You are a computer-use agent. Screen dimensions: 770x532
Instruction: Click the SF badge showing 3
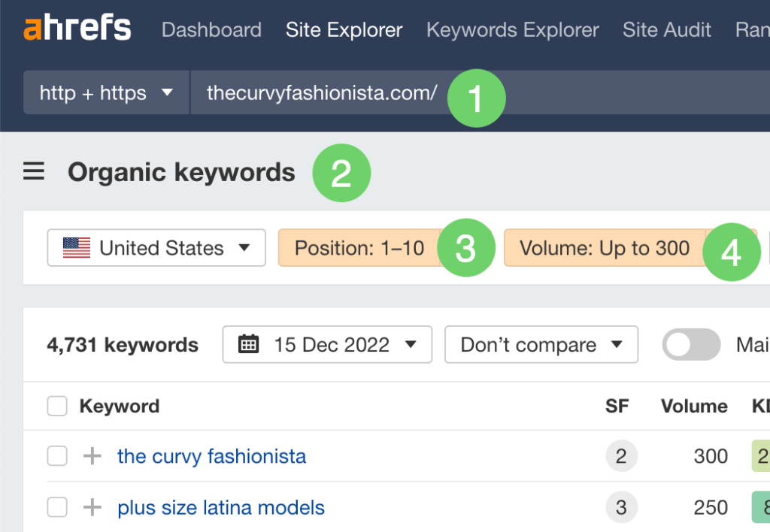pos(621,507)
